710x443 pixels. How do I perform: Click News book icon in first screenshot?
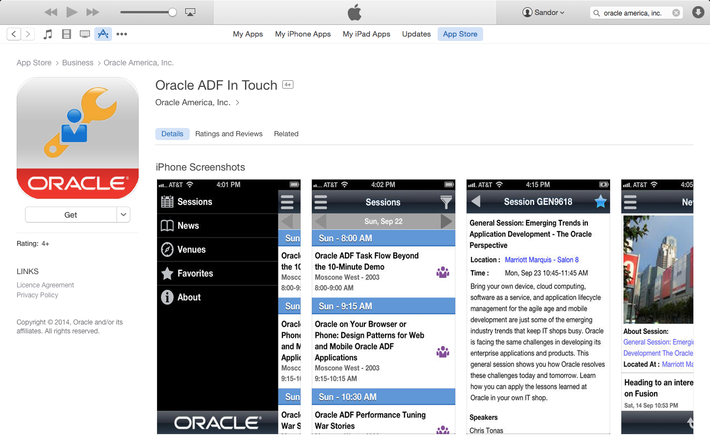[167, 226]
